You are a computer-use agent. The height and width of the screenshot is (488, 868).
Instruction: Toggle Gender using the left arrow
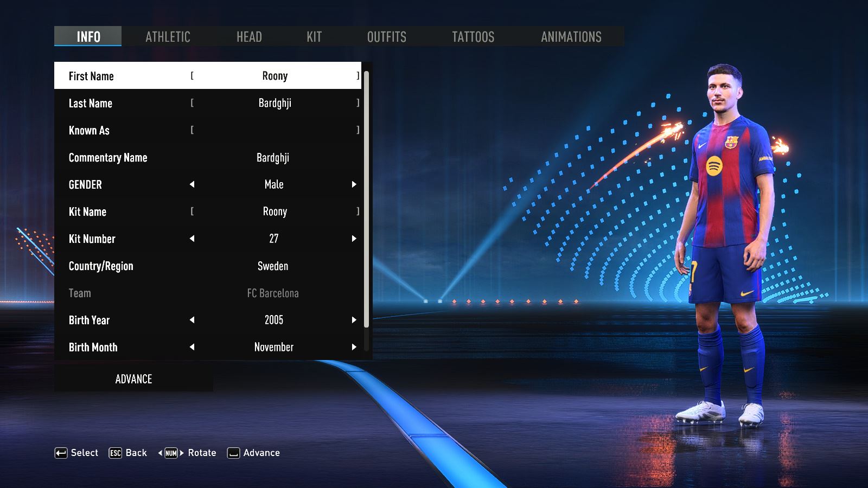coord(192,184)
